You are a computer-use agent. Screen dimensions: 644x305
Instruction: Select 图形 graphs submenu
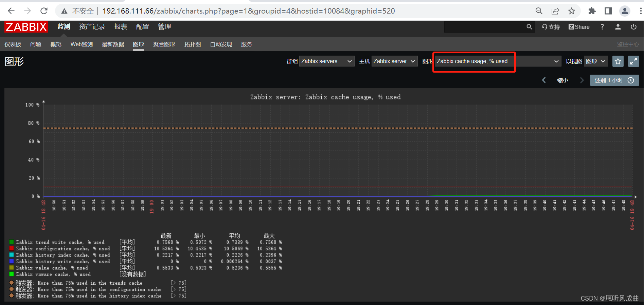pyautogui.click(x=139, y=44)
